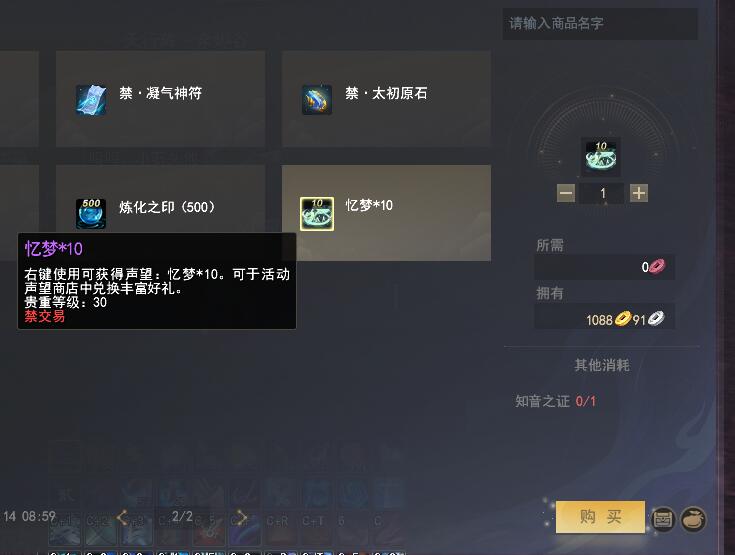Click the 凝气神符 talisman item icon
735x555 pixels.
click(91, 99)
